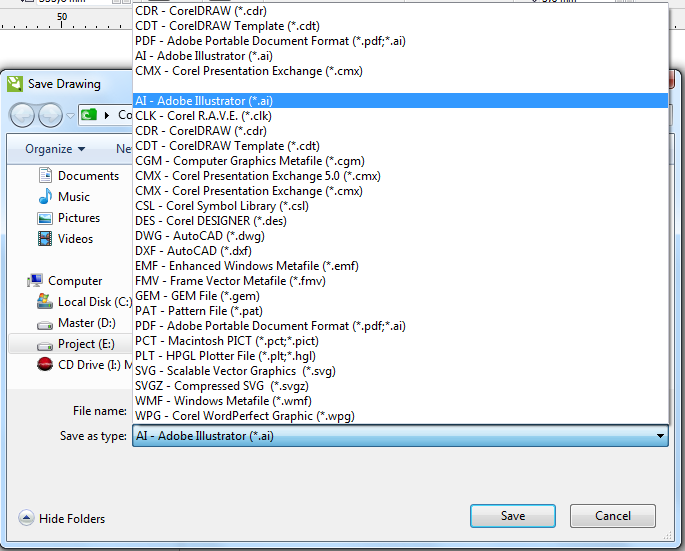Choose the unhighlighted AI - Adobe Illustrator entry in the top group
The height and width of the screenshot is (551, 685).
point(401,56)
